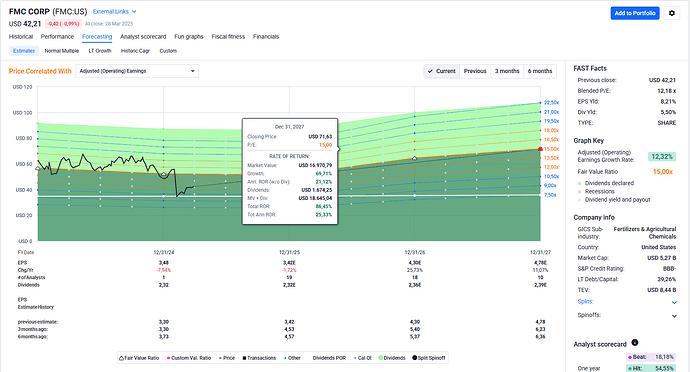Click Div Yld value 5,50%
This screenshot has width=690, height=372.
point(668,112)
